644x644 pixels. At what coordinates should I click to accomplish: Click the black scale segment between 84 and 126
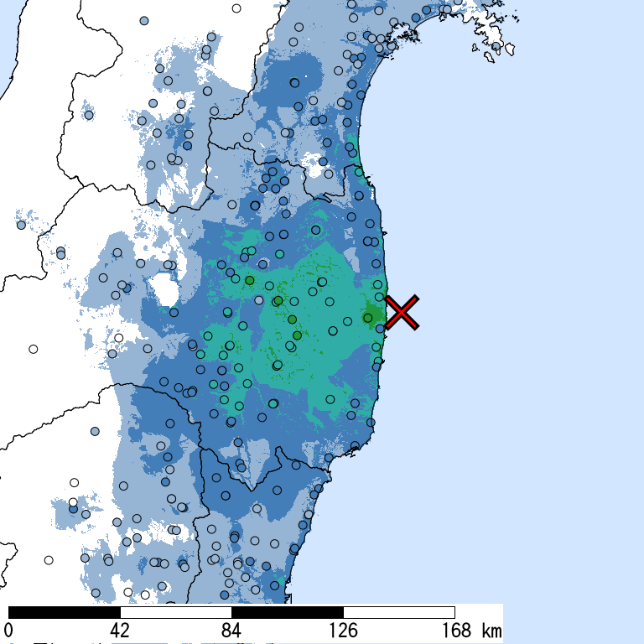[287, 612]
